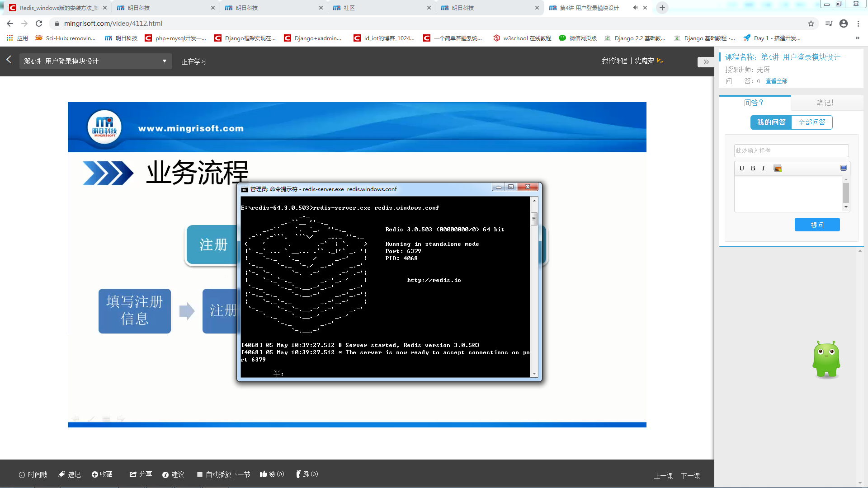The height and width of the screenshot is (488, 868).
Task: Collapse the side panel with double-arrow button
Action: (x=706, y=62)
